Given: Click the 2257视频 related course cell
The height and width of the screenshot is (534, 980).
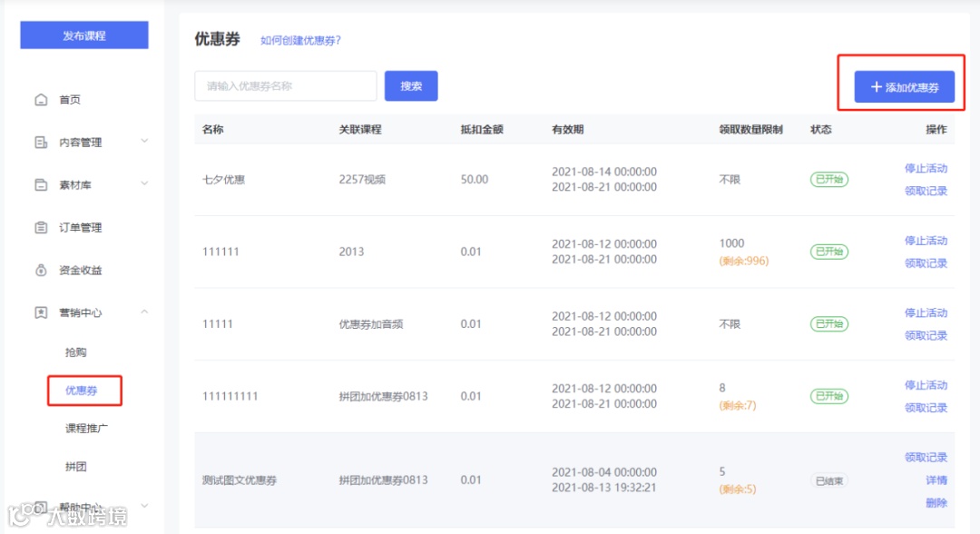Looking at the screenshot, I should tap(362, 180).
